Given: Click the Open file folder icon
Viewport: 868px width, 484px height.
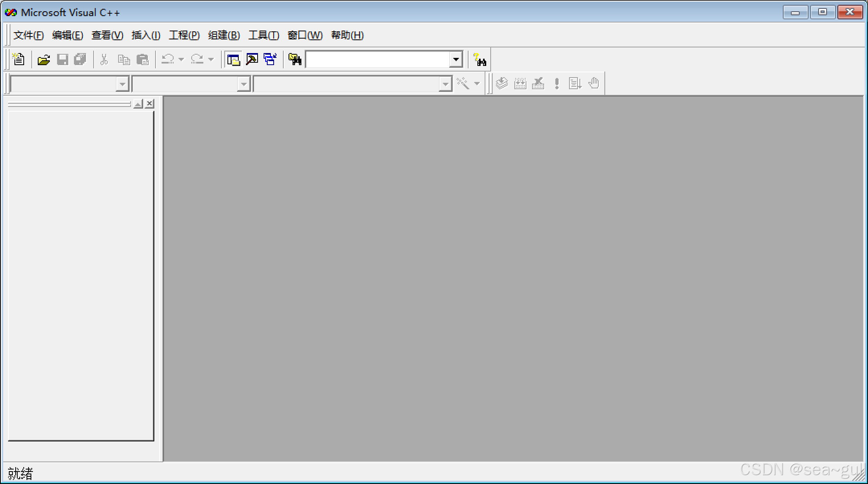Looking at the screenshot, I should [43, 59].
